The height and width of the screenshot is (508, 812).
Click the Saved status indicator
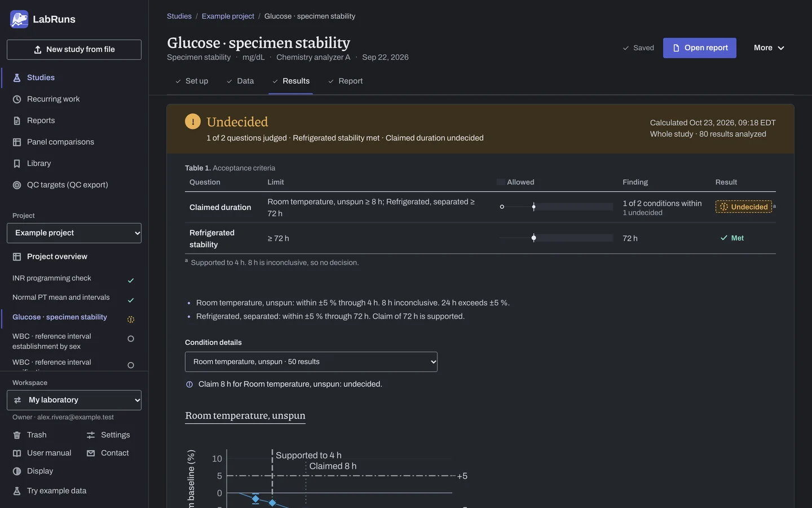tap(638, 48)
